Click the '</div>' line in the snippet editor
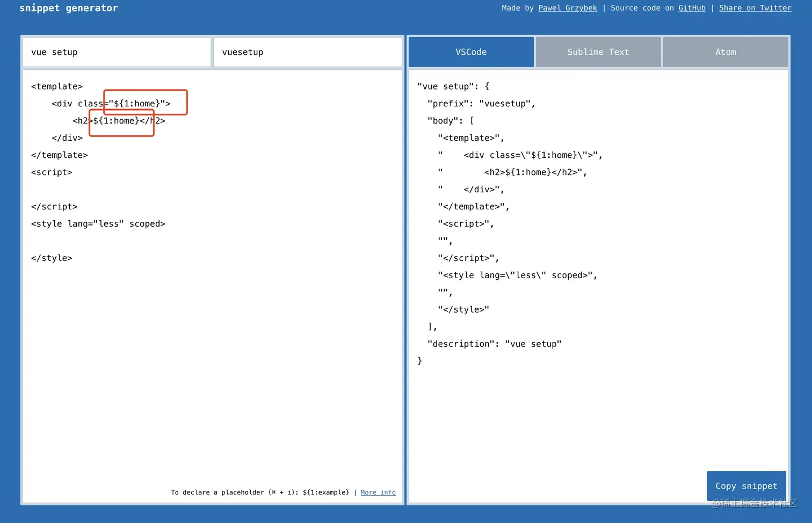This screenshot has height=523, width=812. tap(67, 138)
